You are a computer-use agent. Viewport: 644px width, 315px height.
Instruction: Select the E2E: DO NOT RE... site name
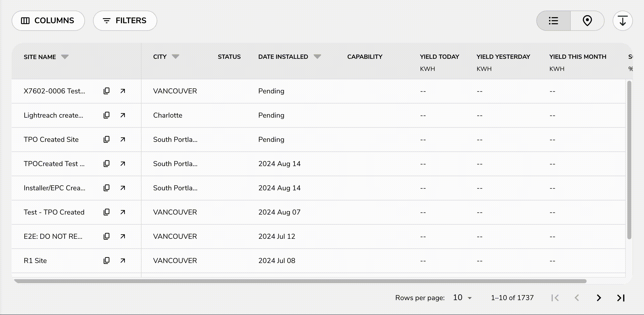(53, 236)
